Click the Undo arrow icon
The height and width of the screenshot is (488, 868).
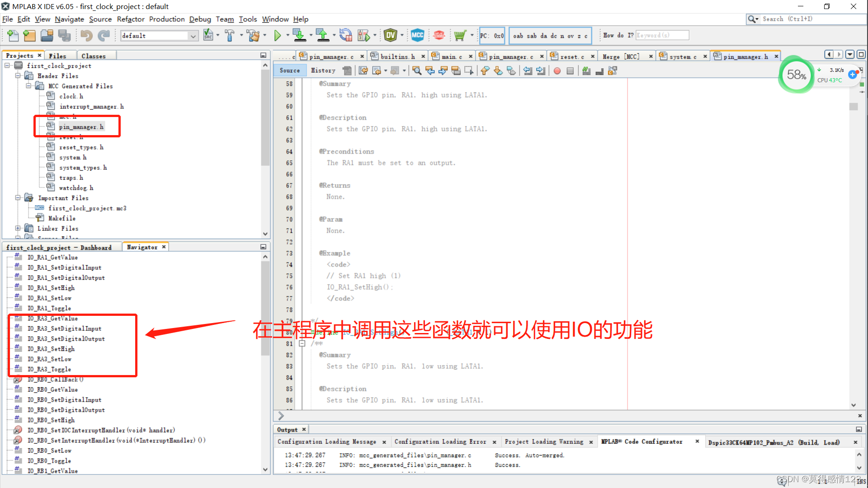[86, 35]
